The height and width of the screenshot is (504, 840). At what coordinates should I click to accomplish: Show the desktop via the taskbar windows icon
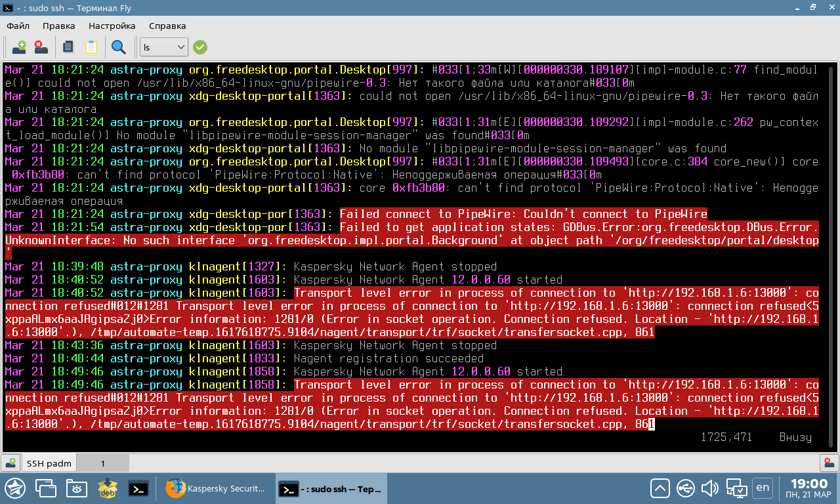46,488
